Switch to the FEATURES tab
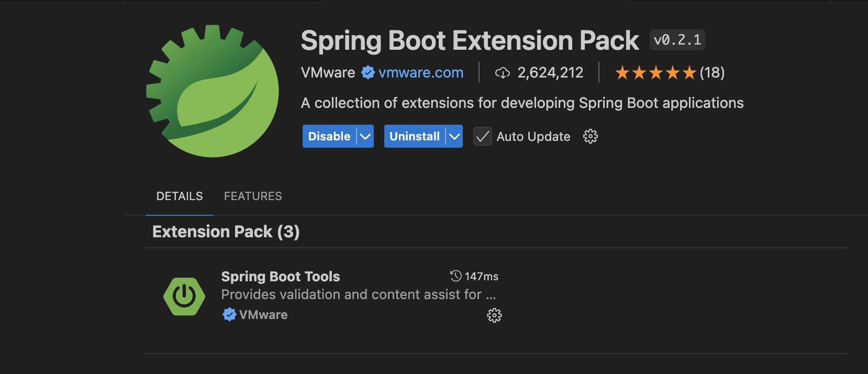Image resolution: width=868 pixels, height=374 pixels. pos(253,196)
